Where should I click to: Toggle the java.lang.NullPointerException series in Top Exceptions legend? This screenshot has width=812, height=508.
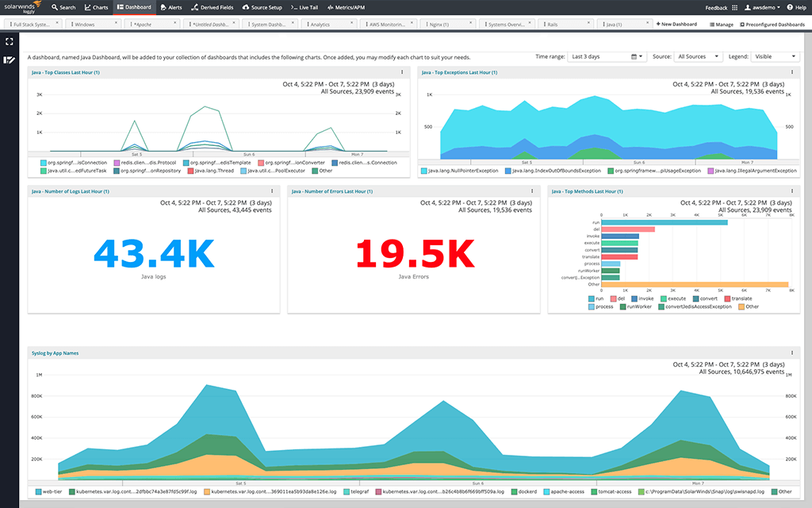pyautogui.click(x=460, y=169)
